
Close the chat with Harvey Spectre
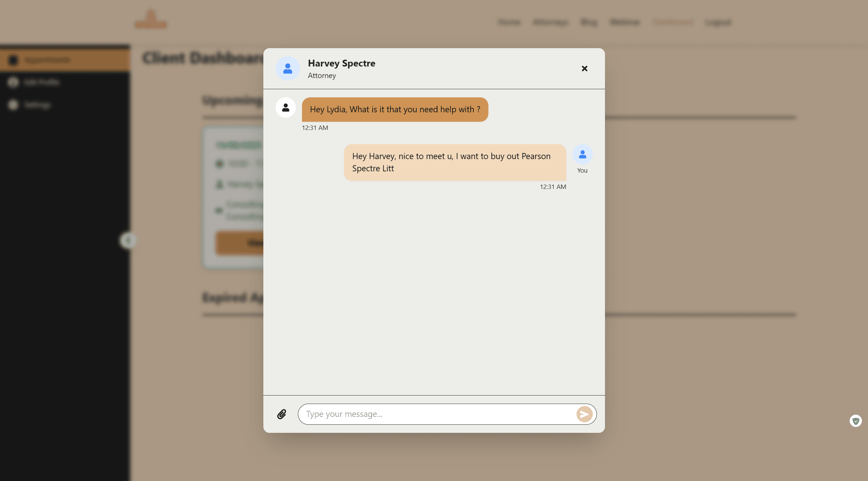584,69
